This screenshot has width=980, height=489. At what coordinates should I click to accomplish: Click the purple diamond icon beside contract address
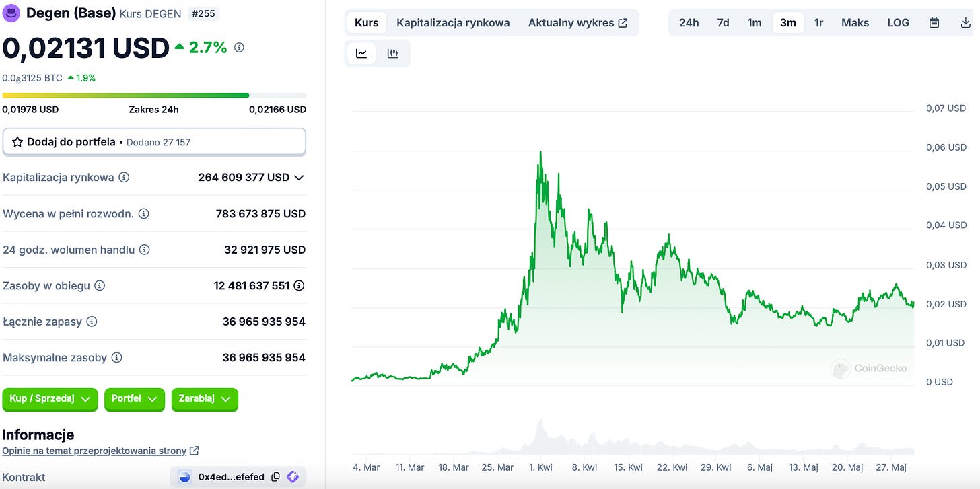point(293,477)
